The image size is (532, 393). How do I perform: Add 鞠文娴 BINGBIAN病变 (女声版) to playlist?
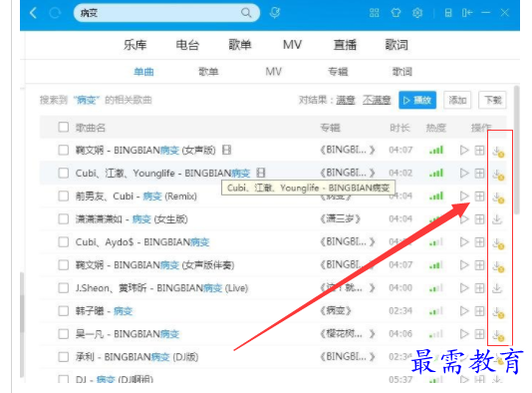click(x=479, y=151)
